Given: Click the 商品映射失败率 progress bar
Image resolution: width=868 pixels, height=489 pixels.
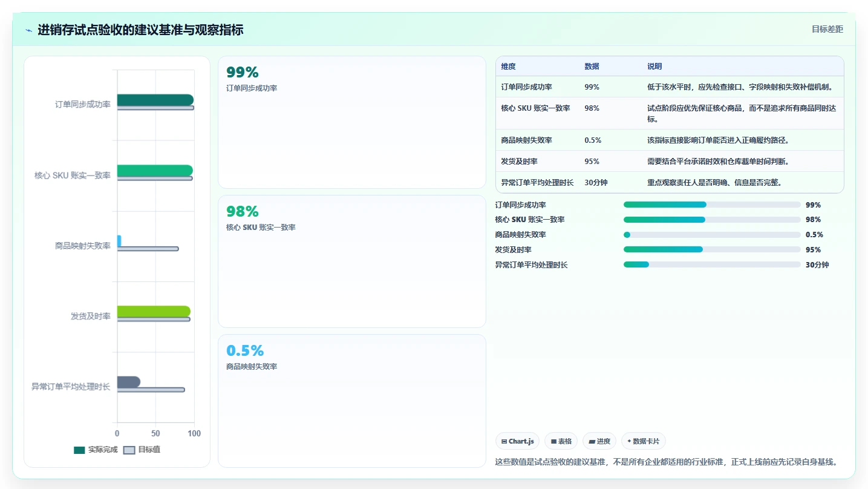Looking at the screenshot, I should tap(712, 235).
